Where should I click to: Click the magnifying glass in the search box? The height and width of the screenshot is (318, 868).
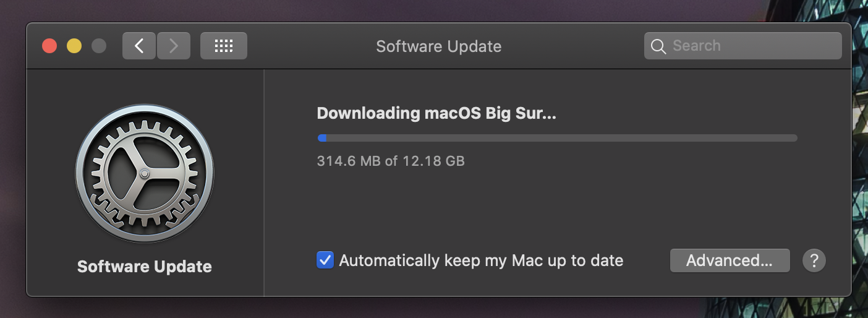[x=658, y=46]
